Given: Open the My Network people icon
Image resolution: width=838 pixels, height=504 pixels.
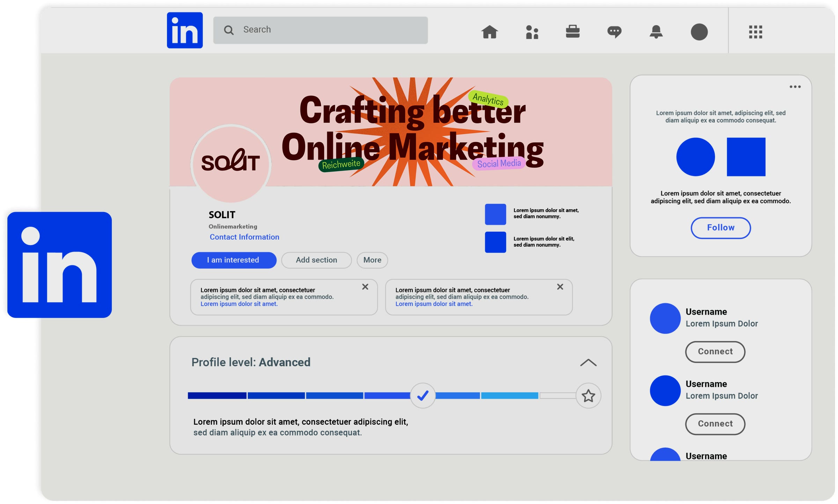Looking at the screenshot, I should 532,32.
